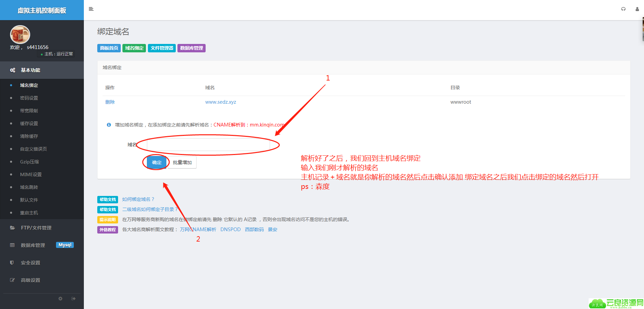The image size is (644, 309).
Task: Click the username s4411656
Action: (38, 47)
